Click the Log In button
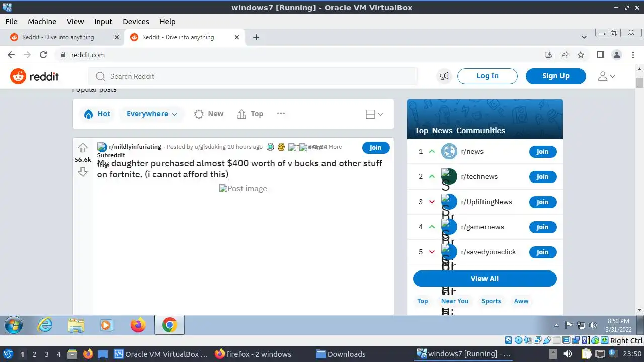The image size is (644, 362). (488, 76)
